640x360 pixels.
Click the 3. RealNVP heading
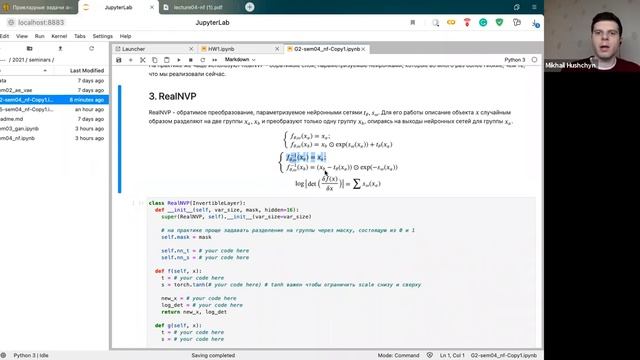pyautogui.click(x=172, y=96)
